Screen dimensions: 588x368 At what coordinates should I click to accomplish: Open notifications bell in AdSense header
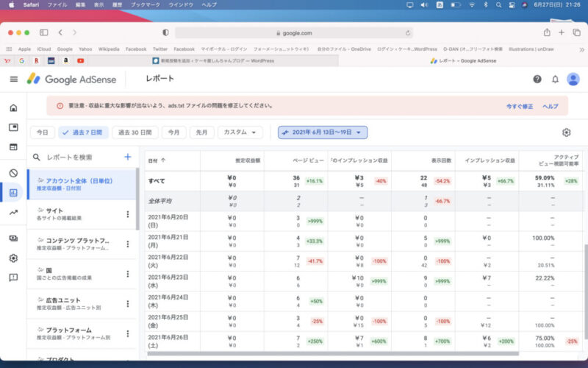pyautogui.click(x=555, y=79)
